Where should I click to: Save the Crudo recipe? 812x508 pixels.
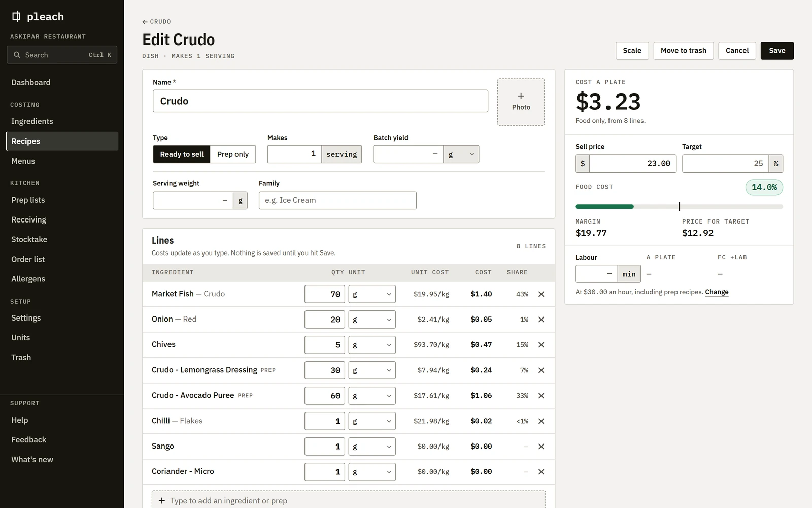click(x=777, y=51)
